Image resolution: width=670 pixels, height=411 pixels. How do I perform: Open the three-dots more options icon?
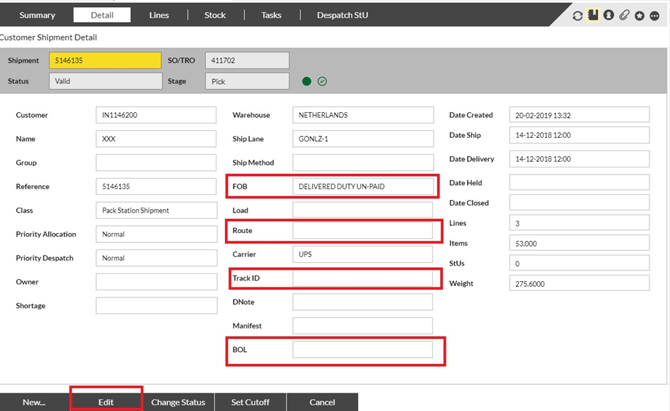point(655,16)
